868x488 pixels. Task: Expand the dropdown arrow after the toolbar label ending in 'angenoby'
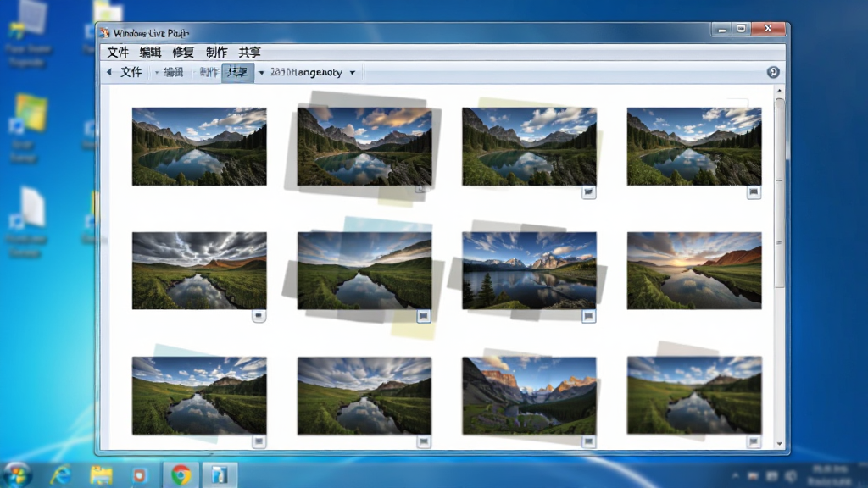tap(352, 73)
